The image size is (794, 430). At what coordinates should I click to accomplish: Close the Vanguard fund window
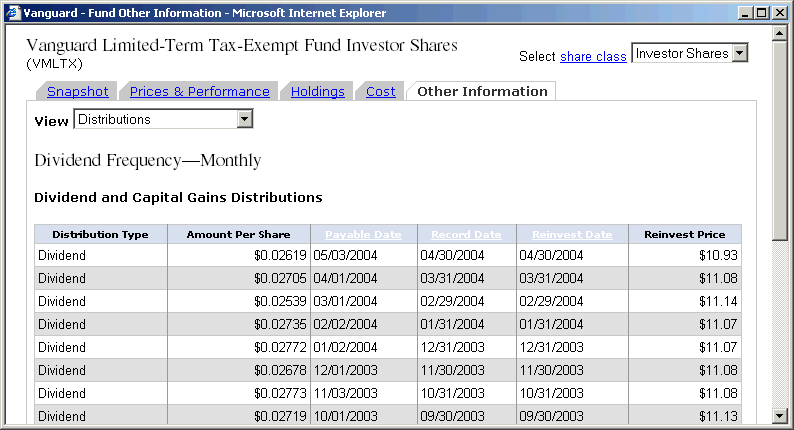tap(779, 13)
